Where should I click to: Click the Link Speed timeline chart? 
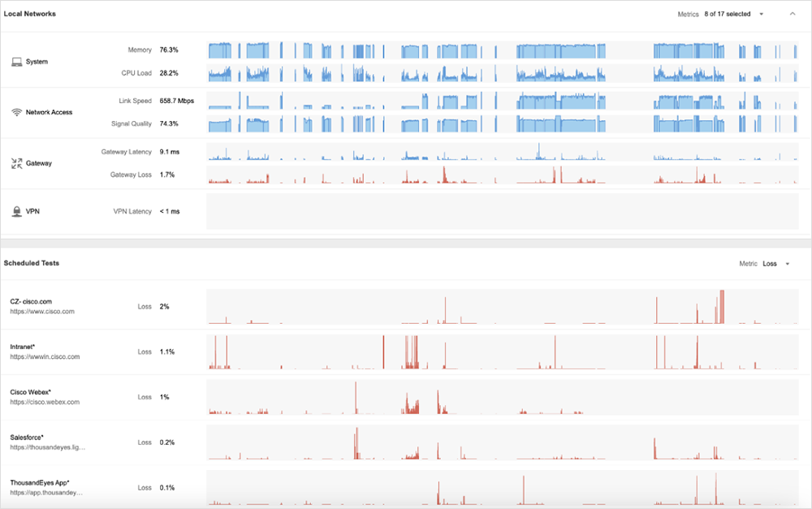click(x=503, y=101)
